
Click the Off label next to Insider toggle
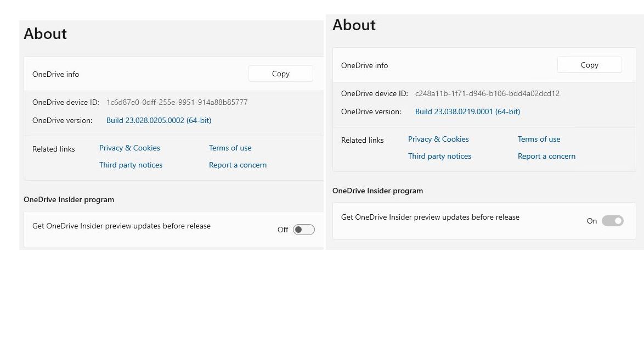[283, 230]
